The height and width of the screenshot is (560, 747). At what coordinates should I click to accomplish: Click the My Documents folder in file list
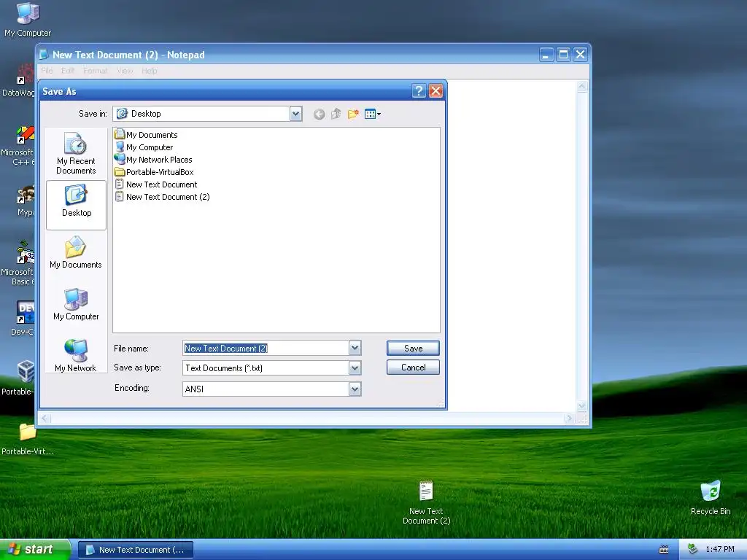(x=146, y=135)
